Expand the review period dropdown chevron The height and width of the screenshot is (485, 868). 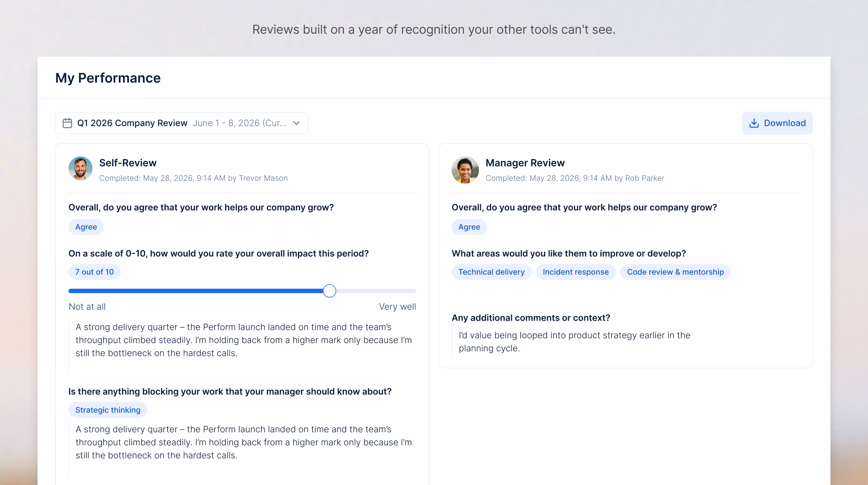click(296, 123)
